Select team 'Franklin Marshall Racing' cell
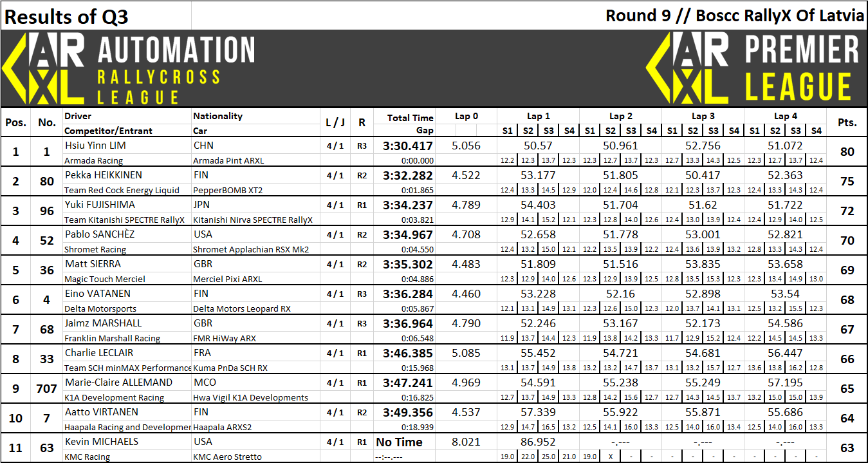 (x=112, y=338)
